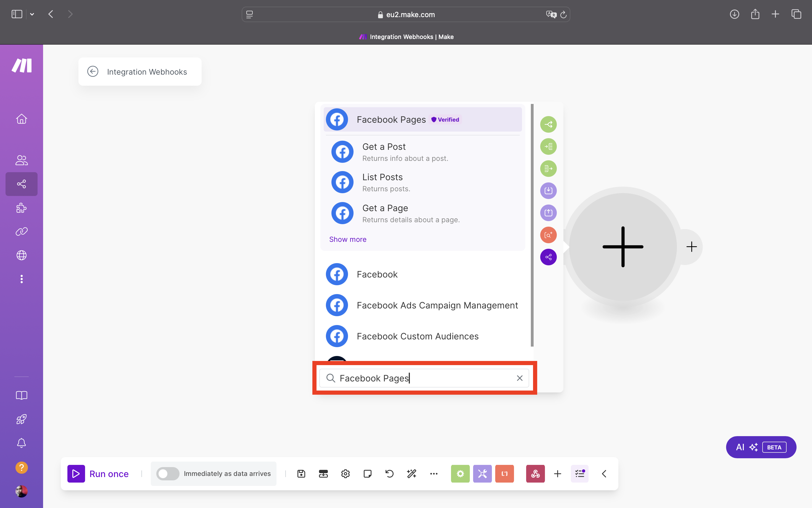Select the orange search module icon
Image resolution: width=812 pixels, height=508 pixels.
pyautogui.click(x=548, y=235)
